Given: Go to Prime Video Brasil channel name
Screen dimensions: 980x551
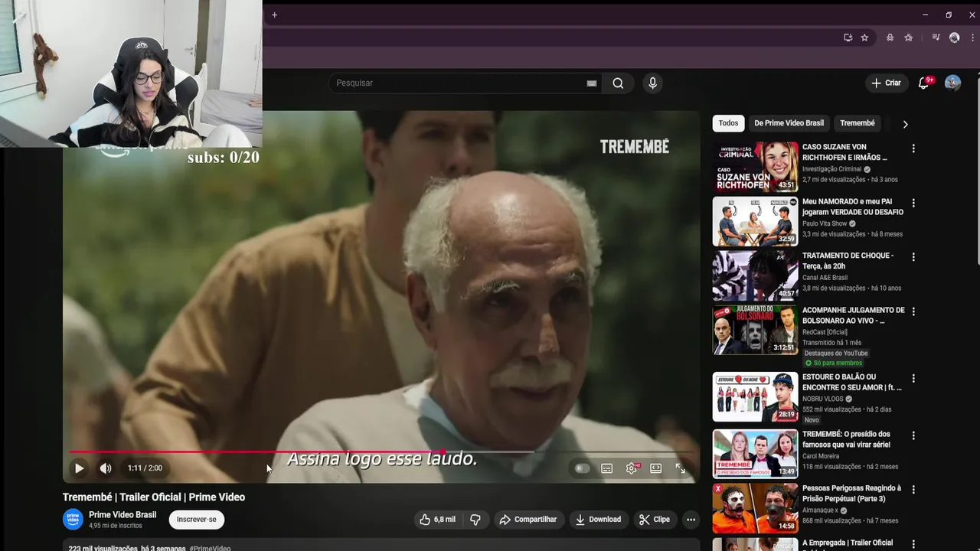Looking at the screenshot, I should tap(122, 515).
